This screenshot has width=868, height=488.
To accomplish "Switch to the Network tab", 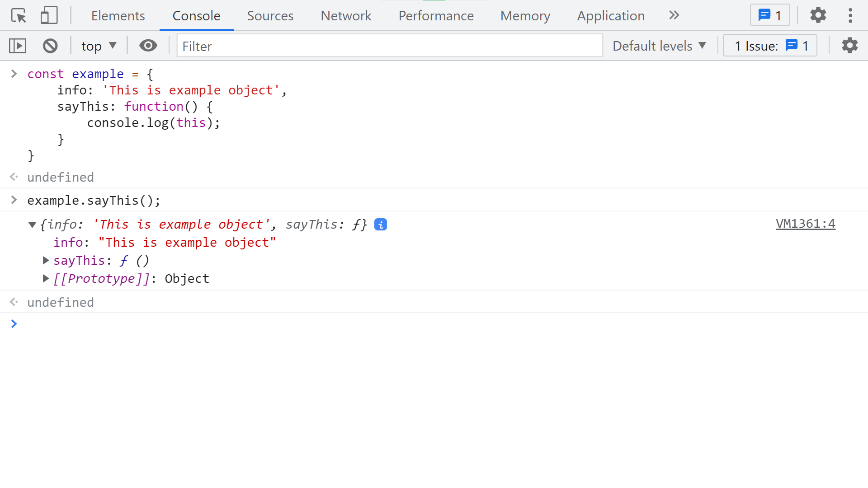I will click(x=346, y=16).
